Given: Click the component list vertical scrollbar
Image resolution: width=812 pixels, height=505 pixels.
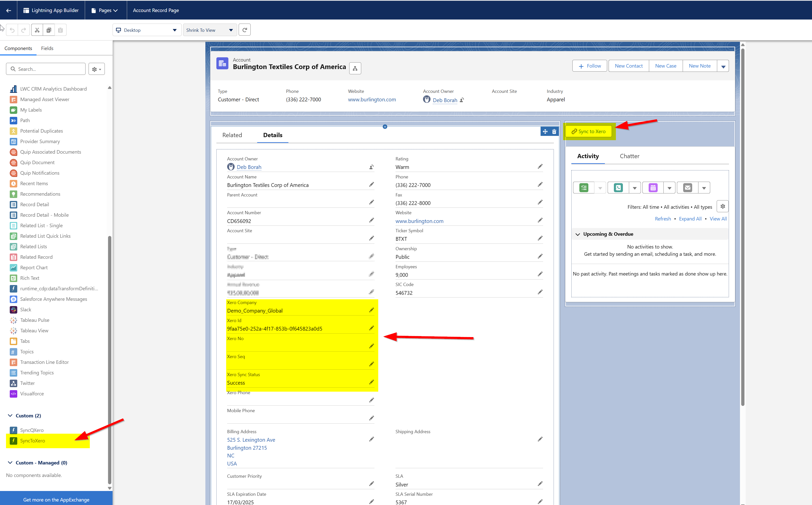Looking at the screenshot, I should pos(110,360).
